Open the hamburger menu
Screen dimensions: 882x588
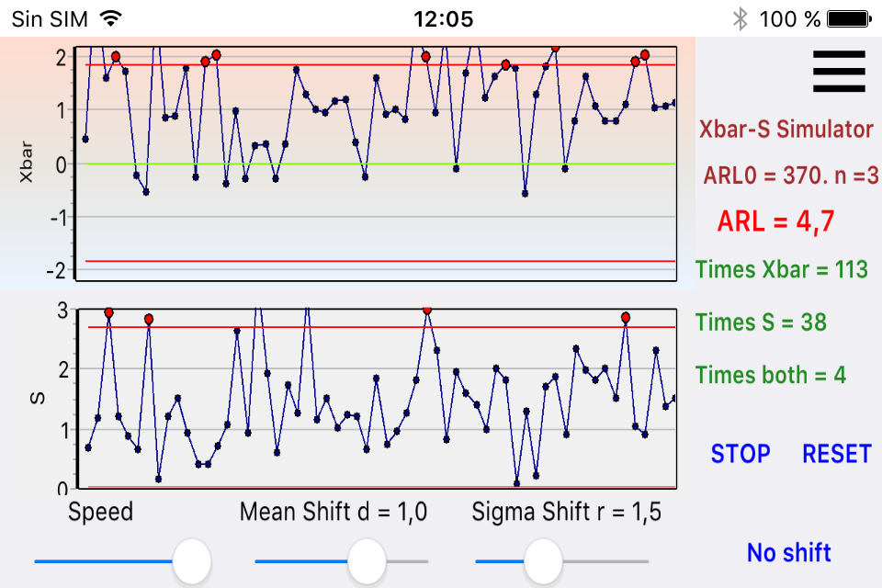(839, 71)
